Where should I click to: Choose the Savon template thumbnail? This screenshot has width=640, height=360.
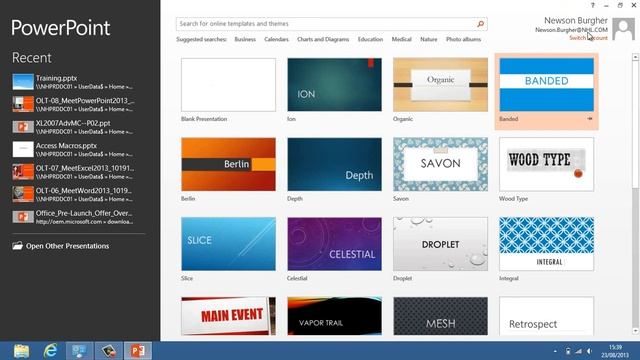[x=440, y=164]
